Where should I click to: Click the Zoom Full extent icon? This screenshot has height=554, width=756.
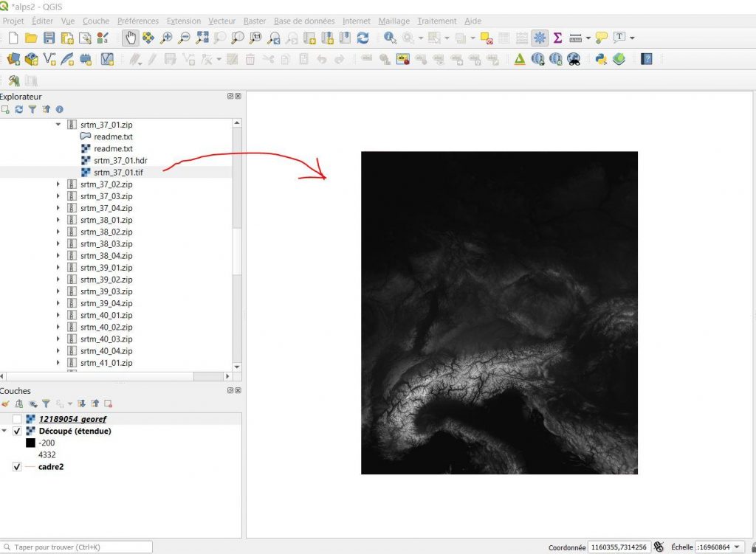point(202,38)
